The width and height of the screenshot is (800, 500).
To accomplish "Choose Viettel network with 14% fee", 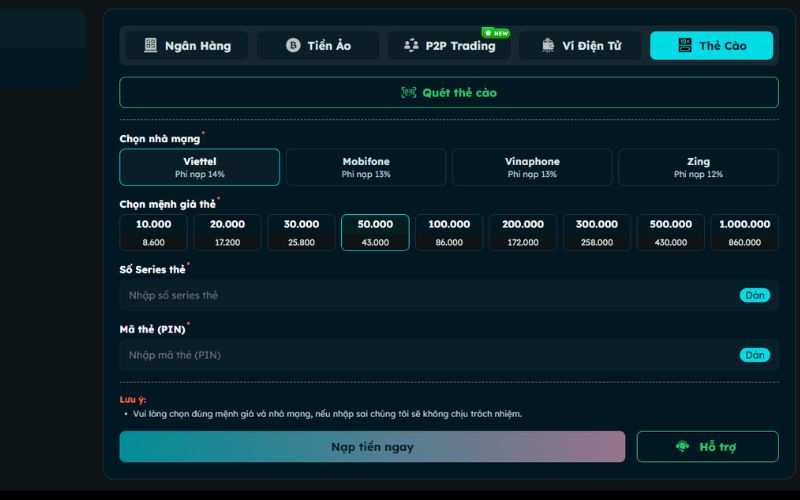I will (199, 167).
